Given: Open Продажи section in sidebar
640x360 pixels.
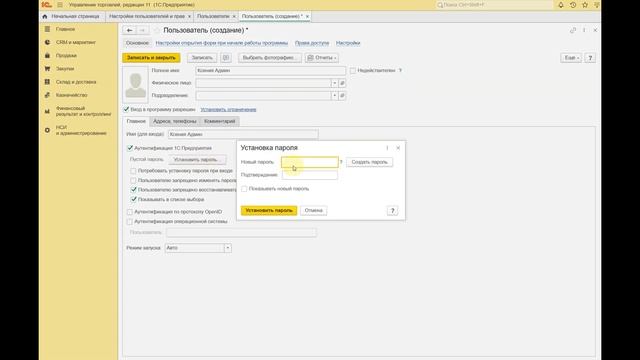Looking at the screenshot, I should tap(66, 55).
